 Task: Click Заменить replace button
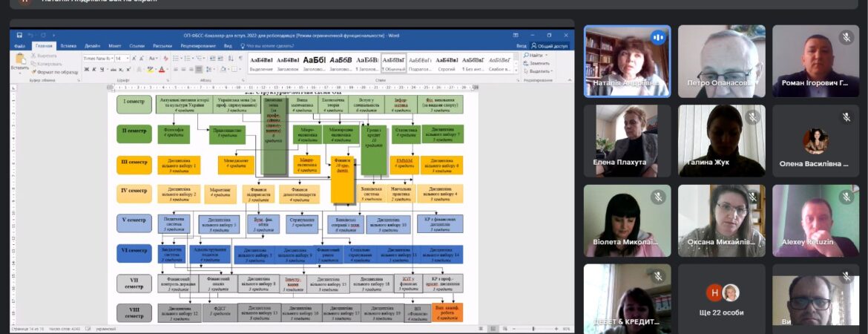[x=536, y=64]
